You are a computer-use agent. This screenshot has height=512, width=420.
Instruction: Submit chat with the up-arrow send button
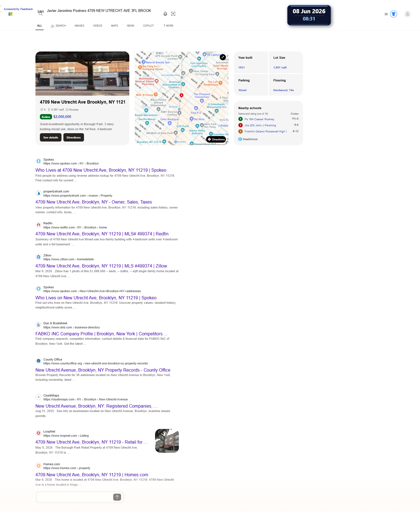117,497
